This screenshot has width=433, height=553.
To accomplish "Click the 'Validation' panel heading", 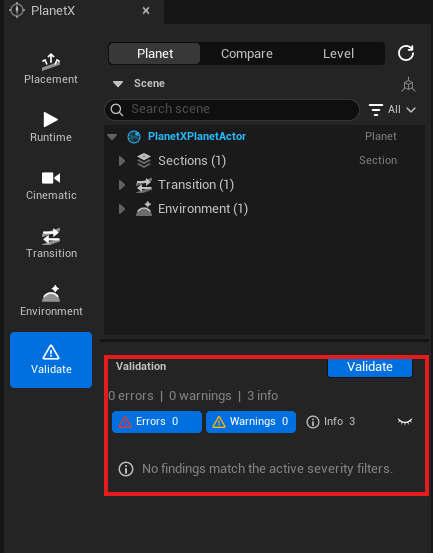I will coord(141,366).
